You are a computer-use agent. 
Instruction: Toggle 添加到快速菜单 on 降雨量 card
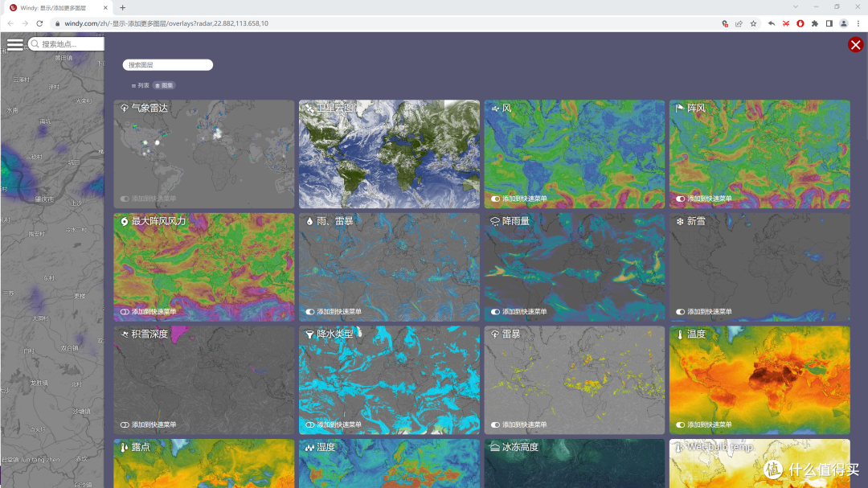[495, 311]
